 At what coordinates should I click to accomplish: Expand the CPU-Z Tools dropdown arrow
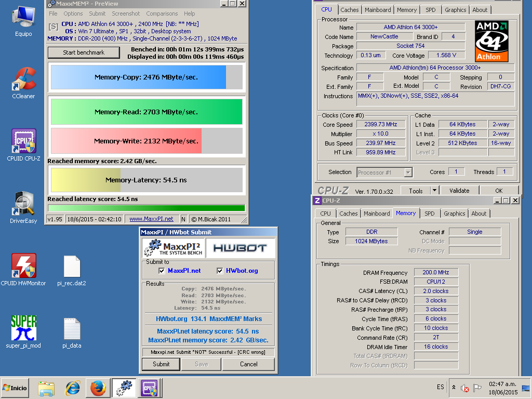(435, 190)
